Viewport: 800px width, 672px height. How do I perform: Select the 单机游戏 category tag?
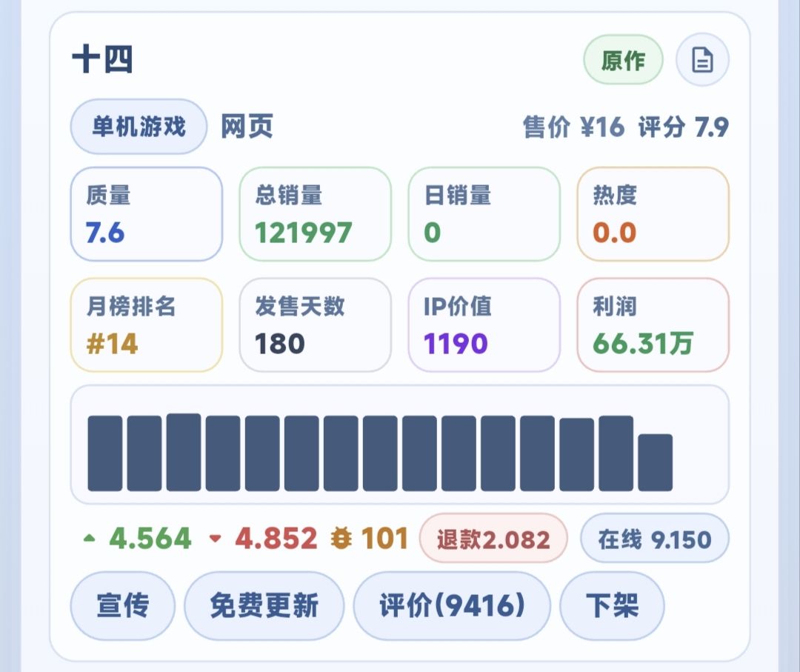pyautogui.click(x=139, y=127)
